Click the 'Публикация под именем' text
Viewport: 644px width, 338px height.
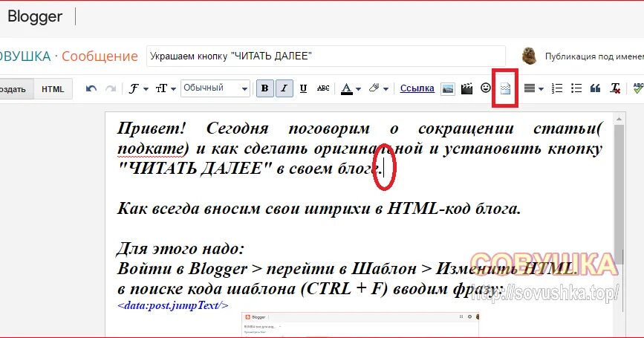point(594,56)
